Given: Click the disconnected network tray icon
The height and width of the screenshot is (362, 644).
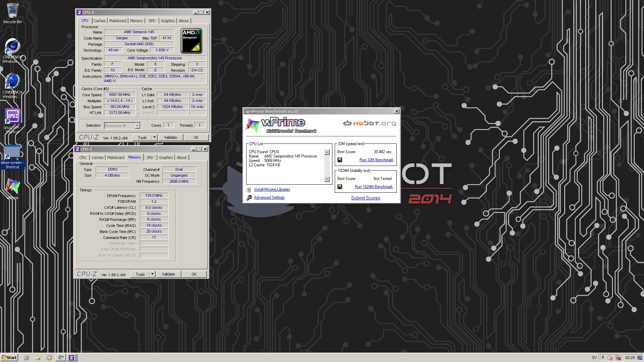Looking at the screenshot, I should [x=618, y=358].
